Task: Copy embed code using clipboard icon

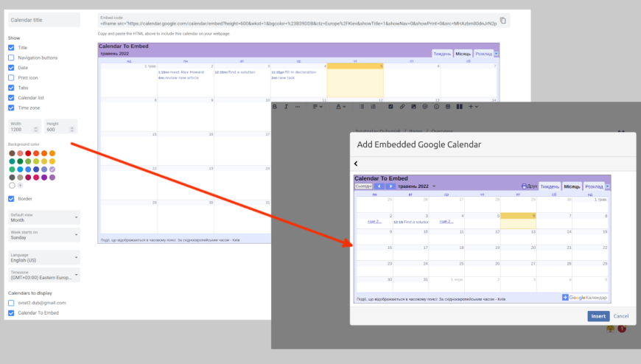Action: pos(502,21)
